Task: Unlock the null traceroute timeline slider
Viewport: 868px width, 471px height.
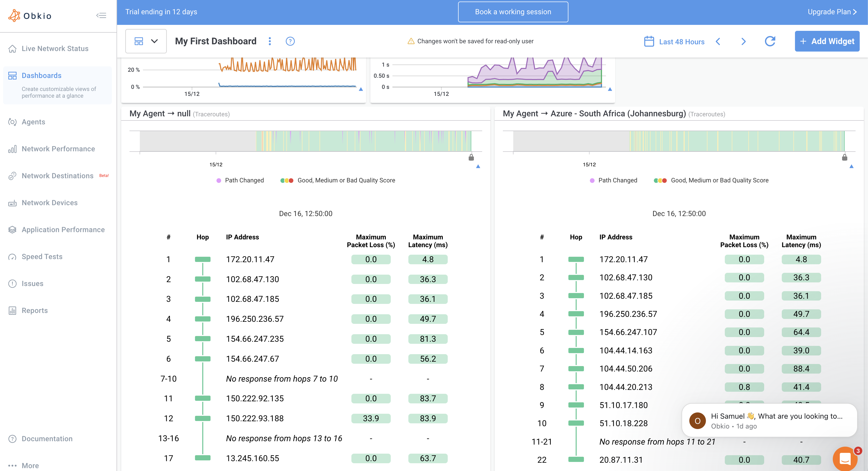Action: [x=471, y=157]
